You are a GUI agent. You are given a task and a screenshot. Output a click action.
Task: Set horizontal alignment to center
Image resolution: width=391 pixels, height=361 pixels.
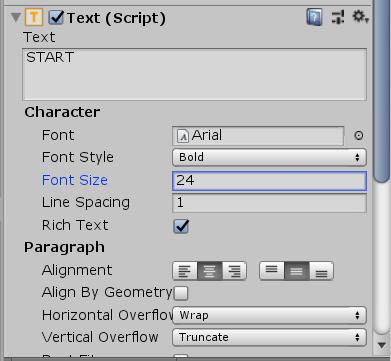click(x=210, y=271)
